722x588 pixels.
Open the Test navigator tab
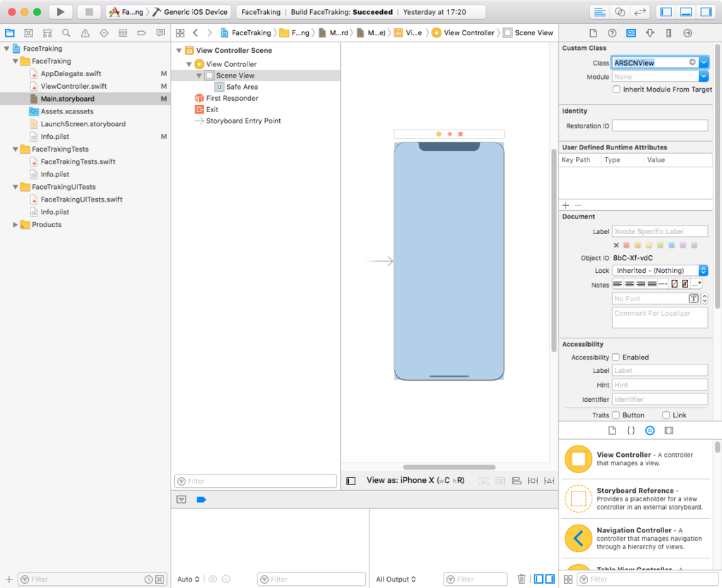click(x=104, y=33)
